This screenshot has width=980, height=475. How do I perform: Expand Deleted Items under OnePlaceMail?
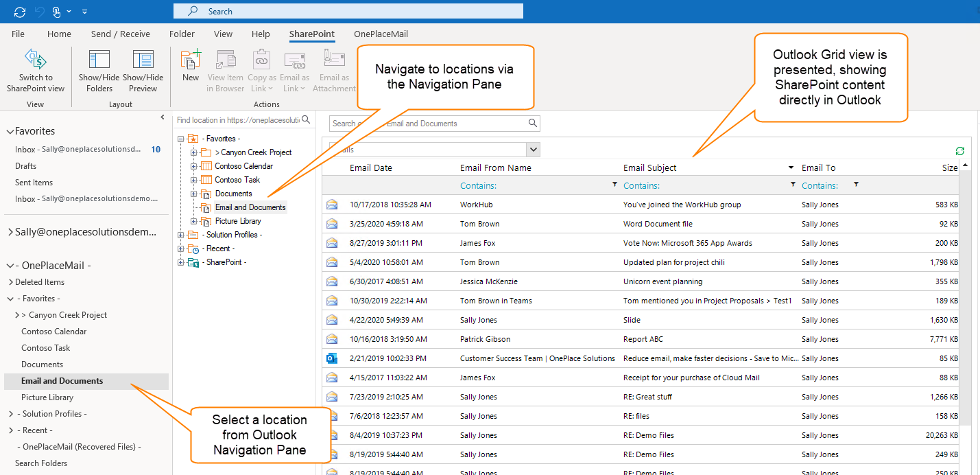click(10, 282)
